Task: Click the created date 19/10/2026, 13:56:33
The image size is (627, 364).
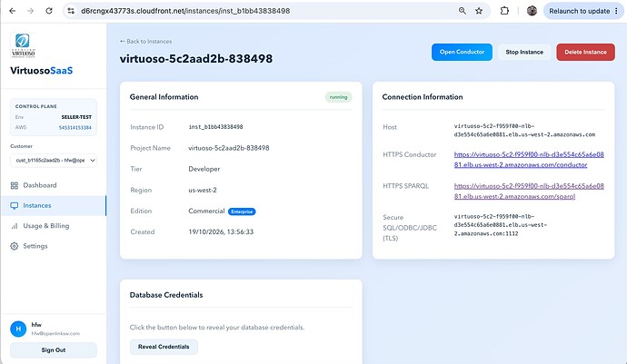Action: 221,231
